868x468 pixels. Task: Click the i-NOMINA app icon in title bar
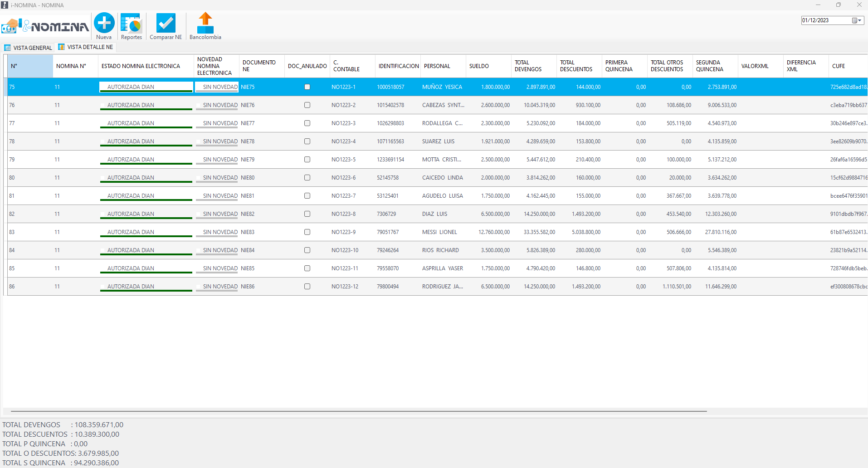5,5
